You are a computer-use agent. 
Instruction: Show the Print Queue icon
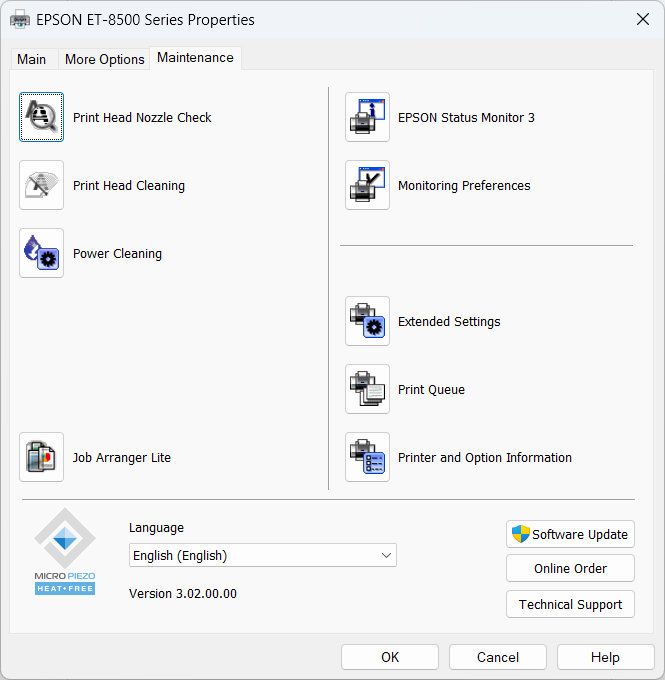click(x=367, y=389)
